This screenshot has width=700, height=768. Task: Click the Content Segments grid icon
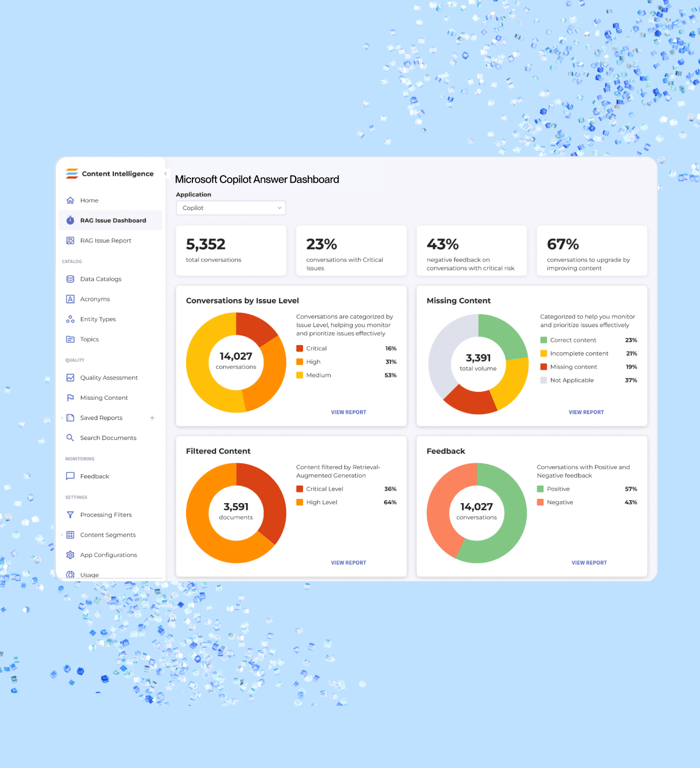click(70, 535)
